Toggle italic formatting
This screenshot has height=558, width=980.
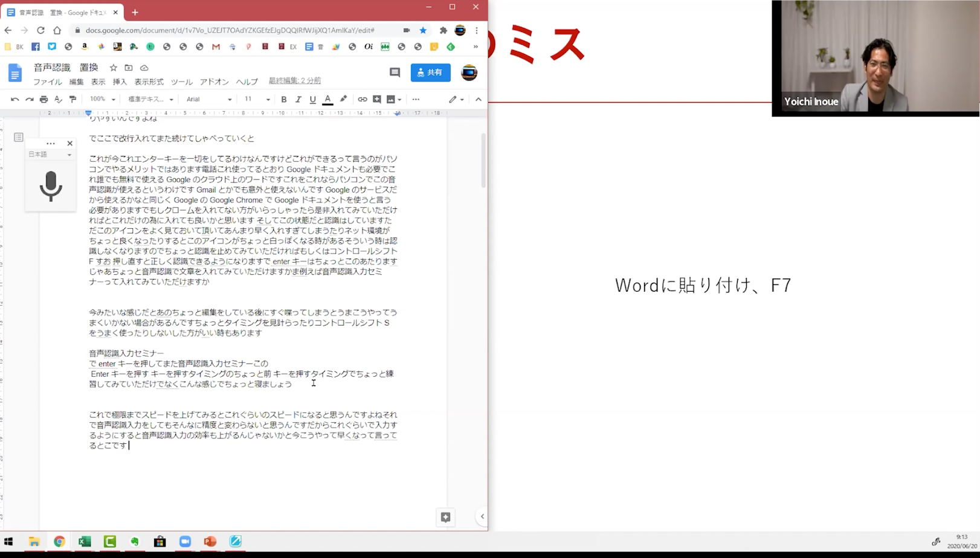click(x=298, y=100)
